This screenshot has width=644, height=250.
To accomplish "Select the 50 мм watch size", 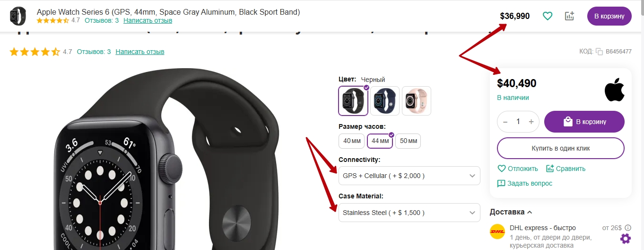I will pos(408,141).
